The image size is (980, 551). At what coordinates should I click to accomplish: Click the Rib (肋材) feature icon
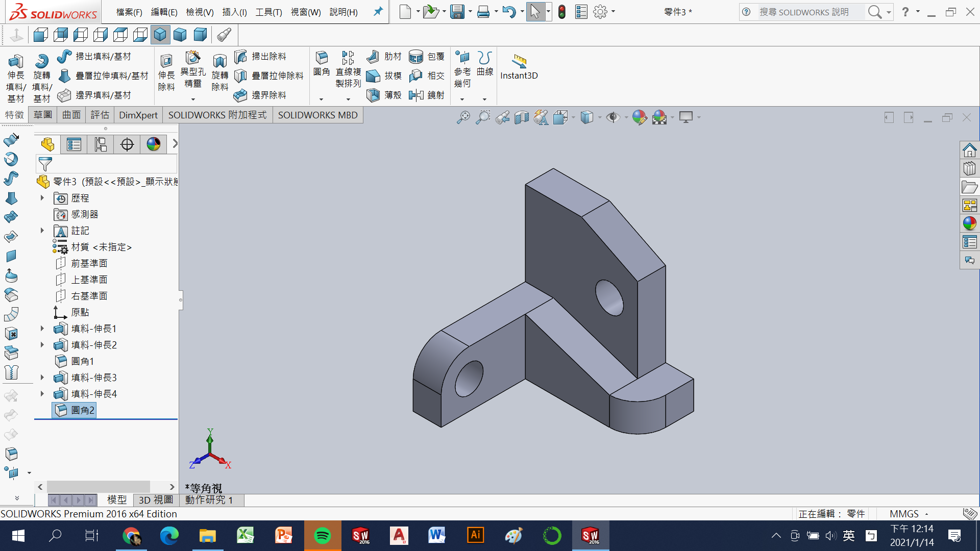[x=374, y=56]
